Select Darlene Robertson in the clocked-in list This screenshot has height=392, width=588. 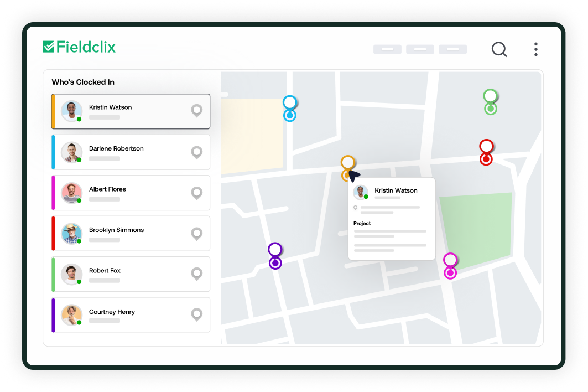tap(131, 152)
